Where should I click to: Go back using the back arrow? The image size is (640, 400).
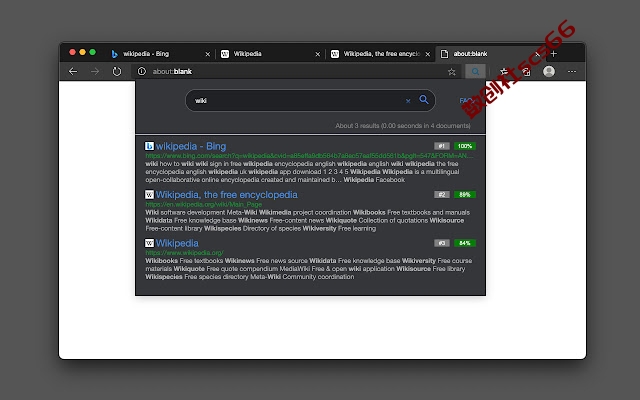point(73,71)
